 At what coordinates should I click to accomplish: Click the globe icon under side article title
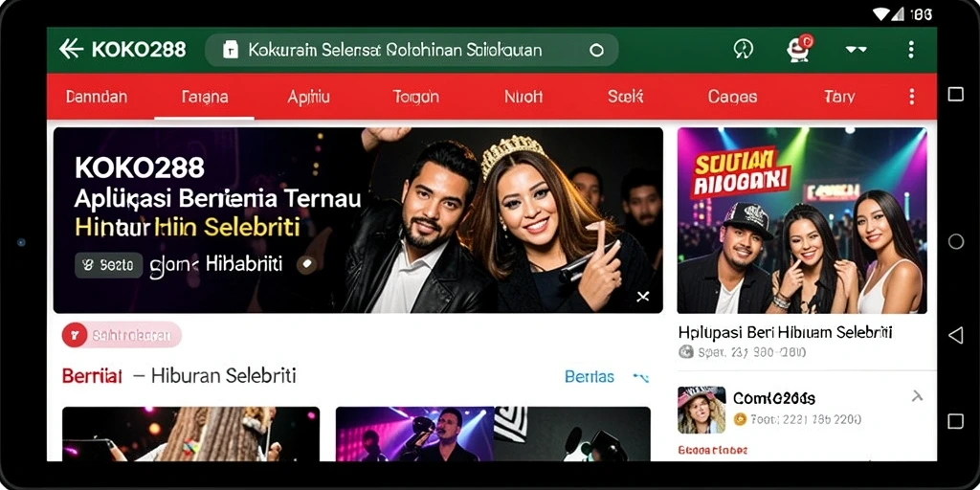pyautogui.click(x=685, y=352)
